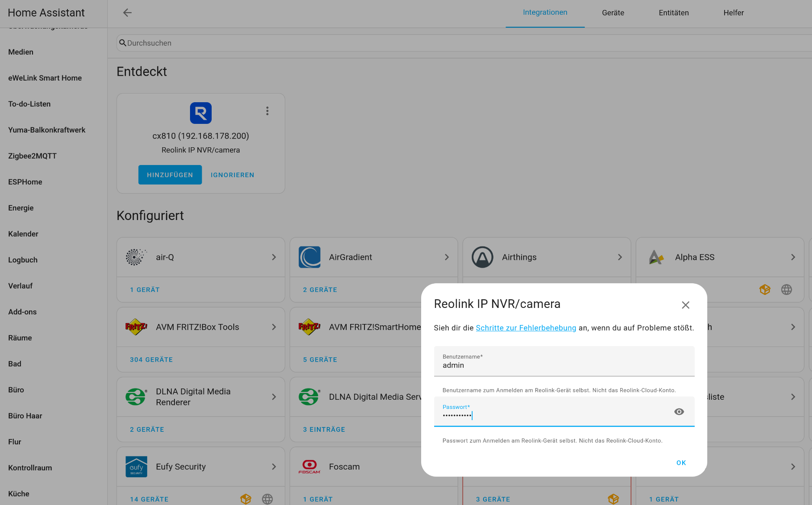Image resolution: width=812 pixels, height=505 pixels.
Task: Click the Alpha ESS integration logo
Action: (x=656, y=257)
